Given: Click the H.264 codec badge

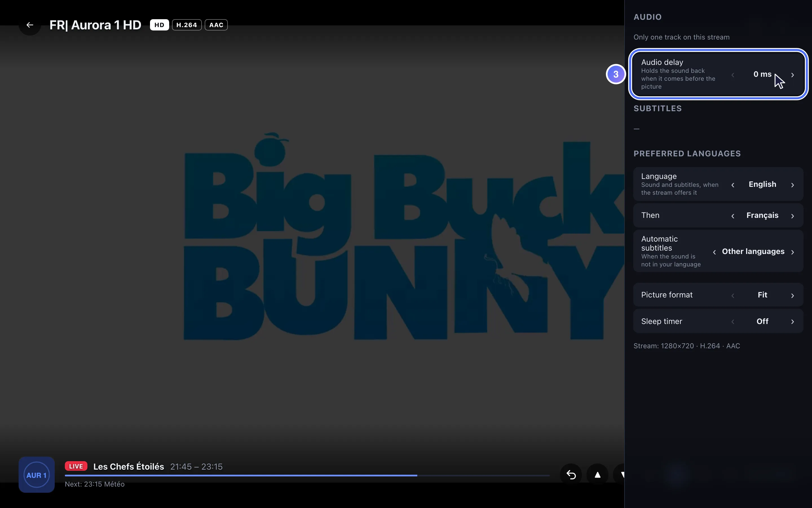Looking at the screenshot, I should 187,25.
